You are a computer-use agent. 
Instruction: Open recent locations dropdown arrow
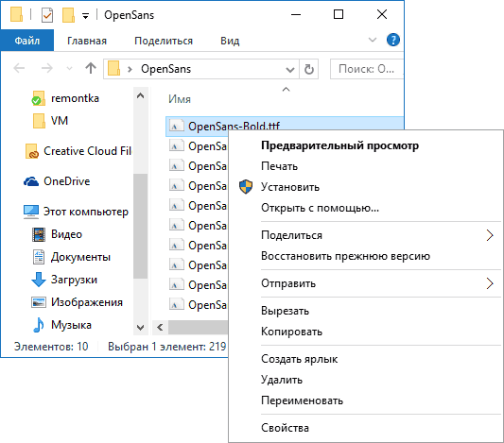click(69, 68)
